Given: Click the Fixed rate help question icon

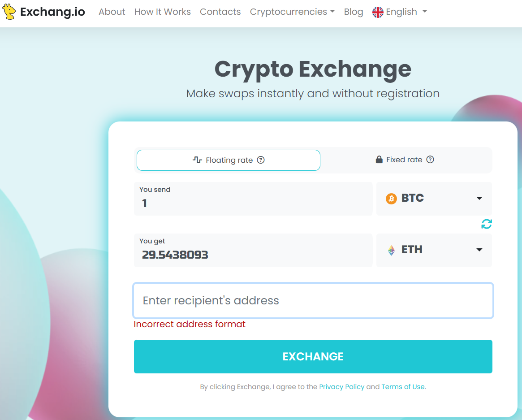Looking at the screenshot, I should point(430,160).
